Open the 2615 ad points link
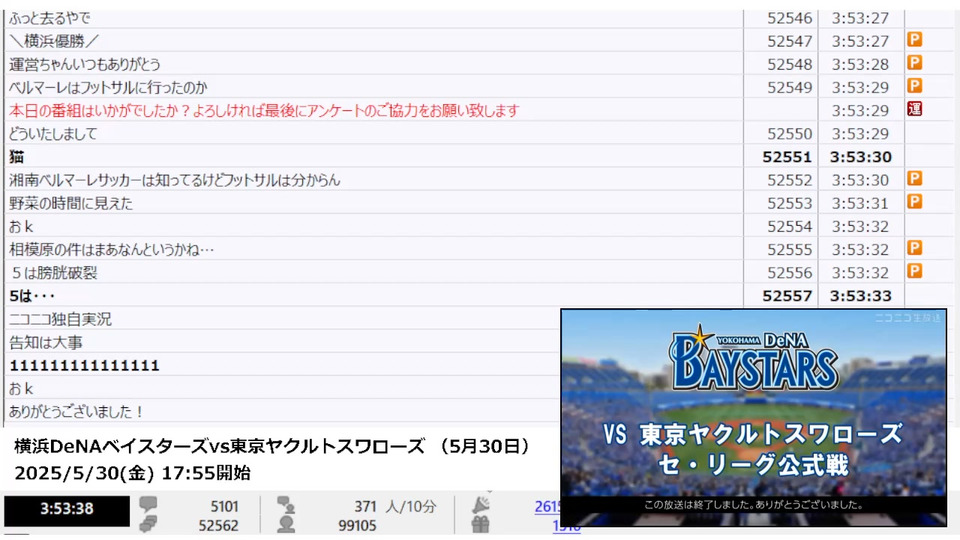This screenshot has height=540, width=960. click(547, 507)
